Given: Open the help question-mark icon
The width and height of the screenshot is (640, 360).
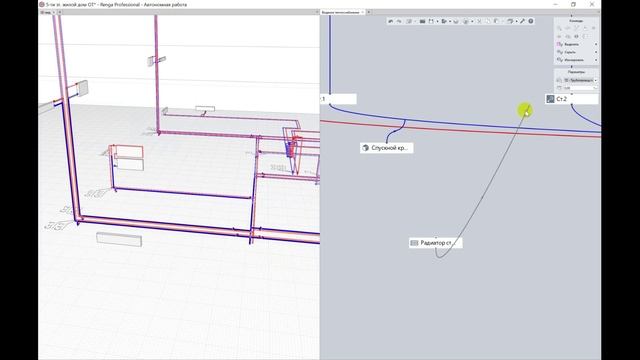Looking at the screenshot, I should pos(531,21).
